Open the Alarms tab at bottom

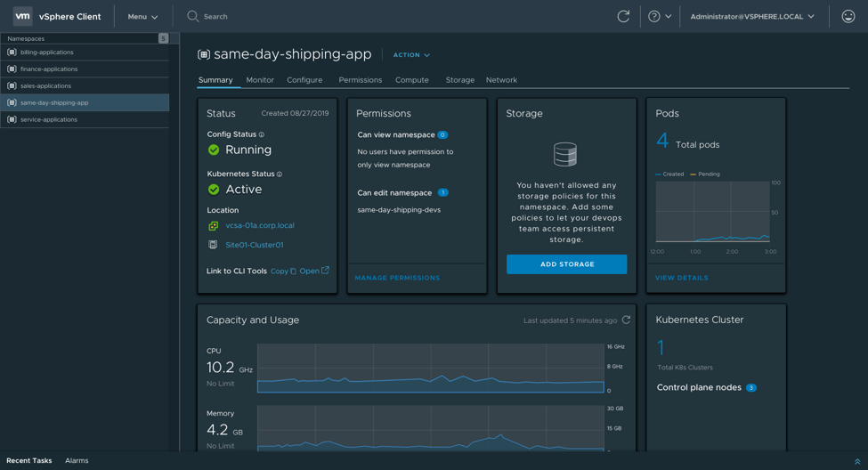coord(77,461)
